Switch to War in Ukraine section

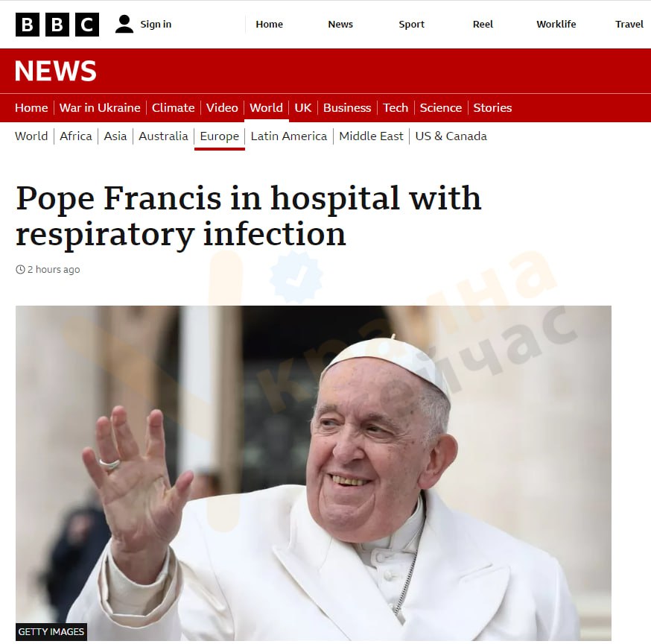coord(100,107)
